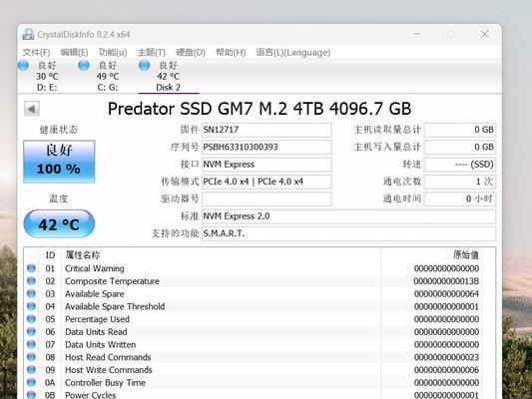Click the 主机读取量总计 0 GB value
This screenshot has width=532, height=399.
[460, 130]
